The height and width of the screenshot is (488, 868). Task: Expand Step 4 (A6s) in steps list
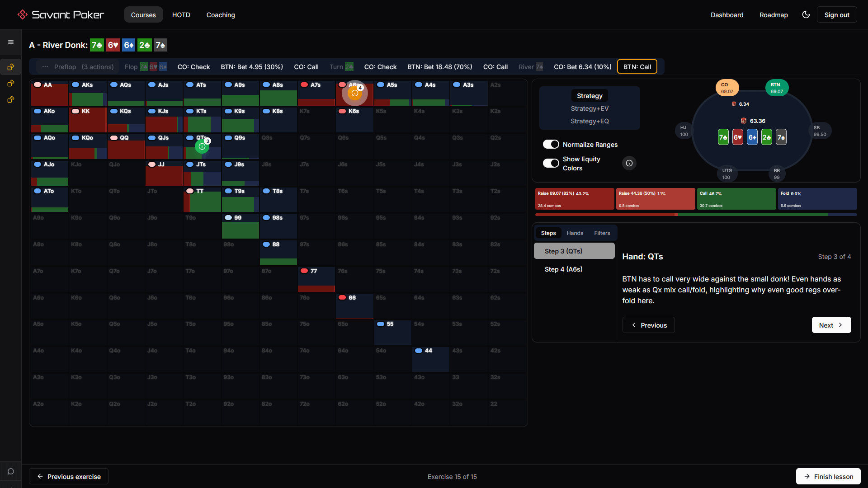coord(563,269)
